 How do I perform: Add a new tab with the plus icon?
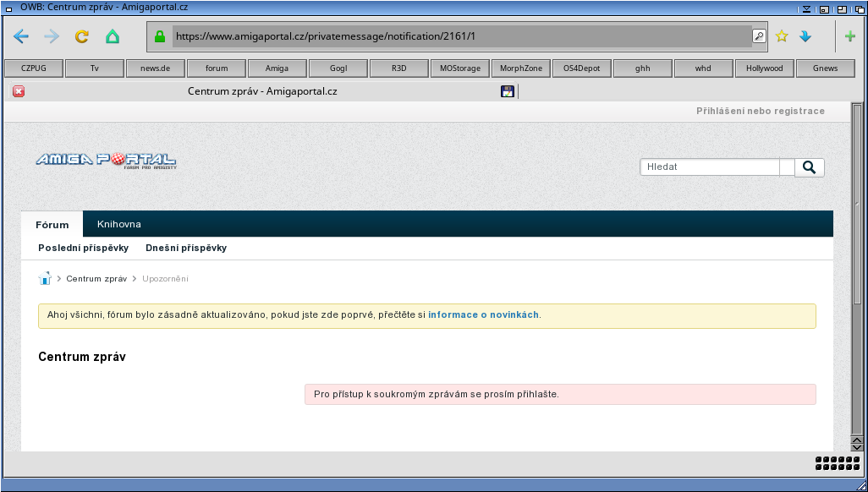point(850,36)
